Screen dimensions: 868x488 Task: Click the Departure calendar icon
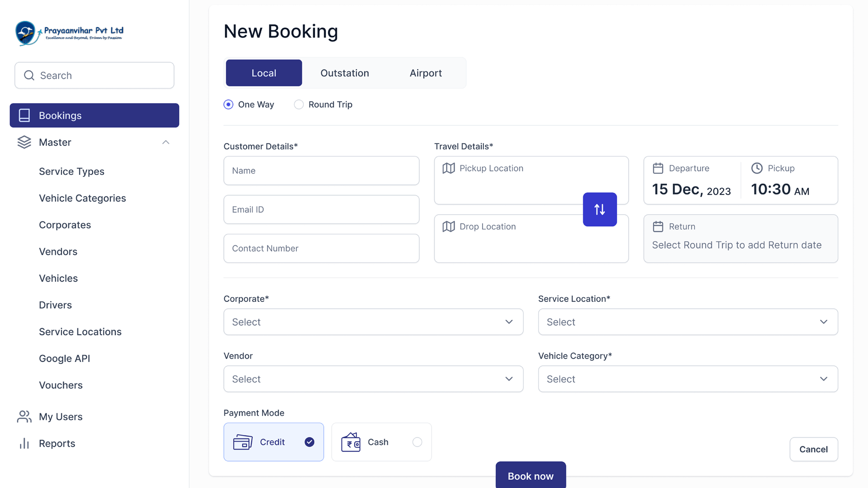(x=658, y=168)
